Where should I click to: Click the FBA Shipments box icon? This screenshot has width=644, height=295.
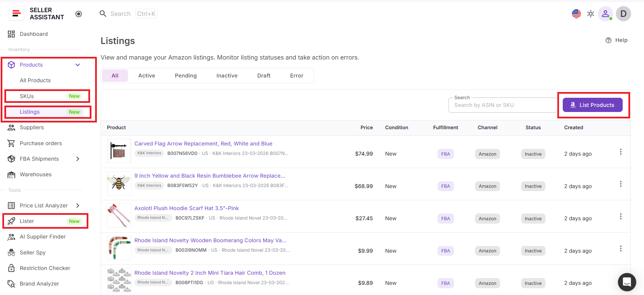pyautogui.click(x=11, y=159)
